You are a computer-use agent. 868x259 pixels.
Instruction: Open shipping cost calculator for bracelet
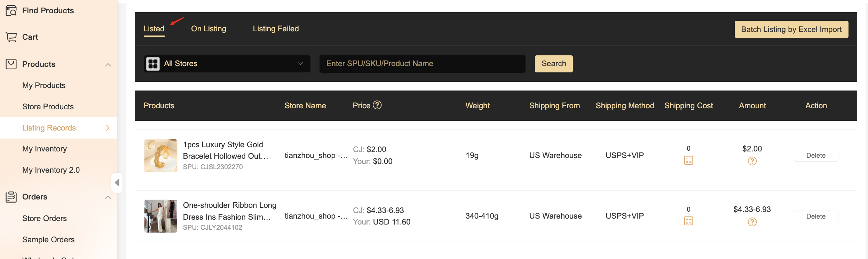[x=688, y=160]
